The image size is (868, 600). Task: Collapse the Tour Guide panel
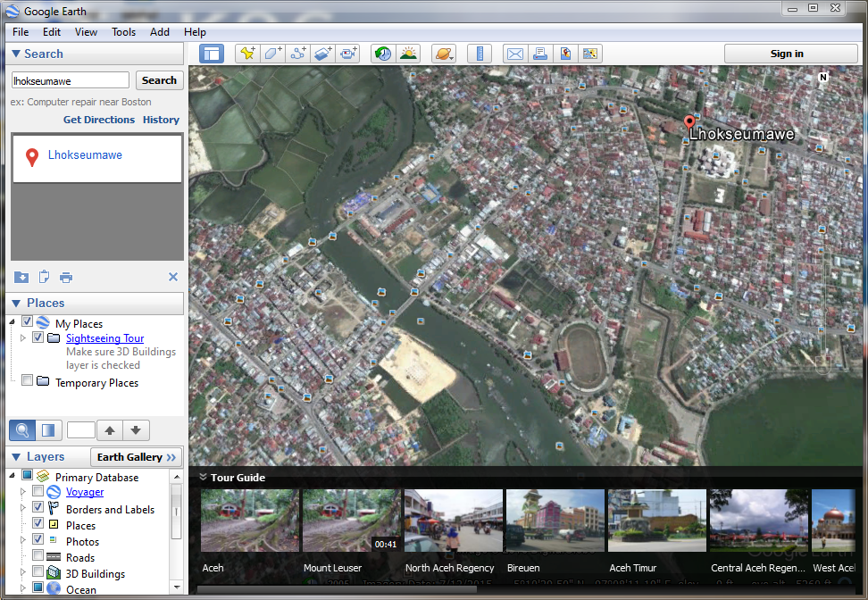[x=203, y=478]
